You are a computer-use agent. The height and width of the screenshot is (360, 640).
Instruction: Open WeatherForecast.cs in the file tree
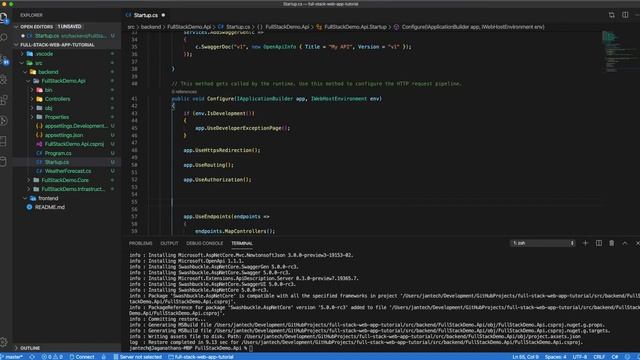pos(67,171)
